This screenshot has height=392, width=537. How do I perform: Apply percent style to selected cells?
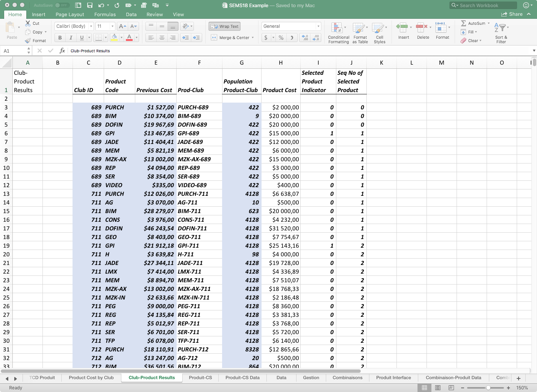[x=281, y=38]
